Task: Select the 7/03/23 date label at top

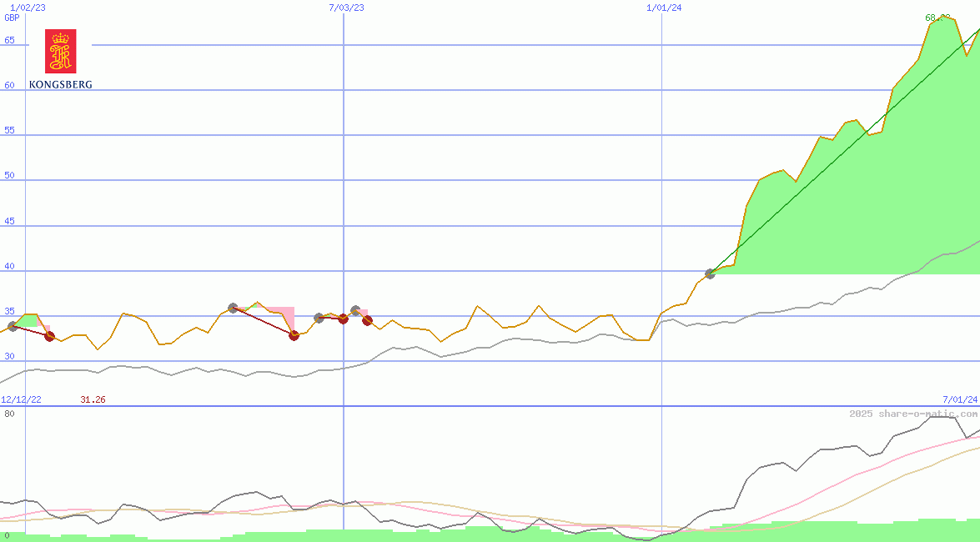Action: pyautogui.click(x=346, y=8)
